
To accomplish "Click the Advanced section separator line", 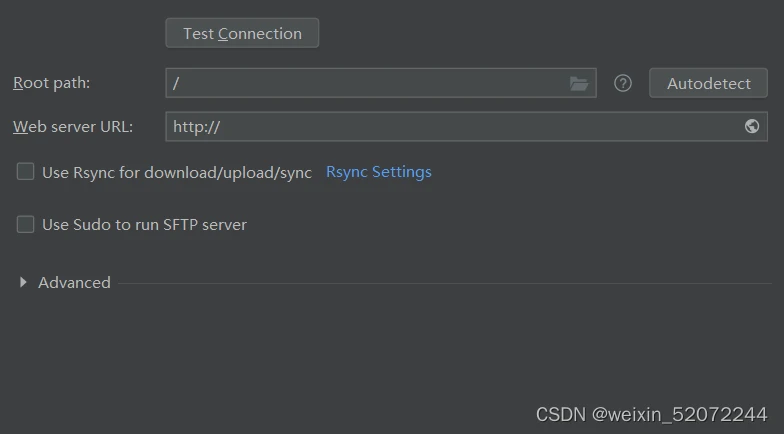I will (x=445, y=284).
